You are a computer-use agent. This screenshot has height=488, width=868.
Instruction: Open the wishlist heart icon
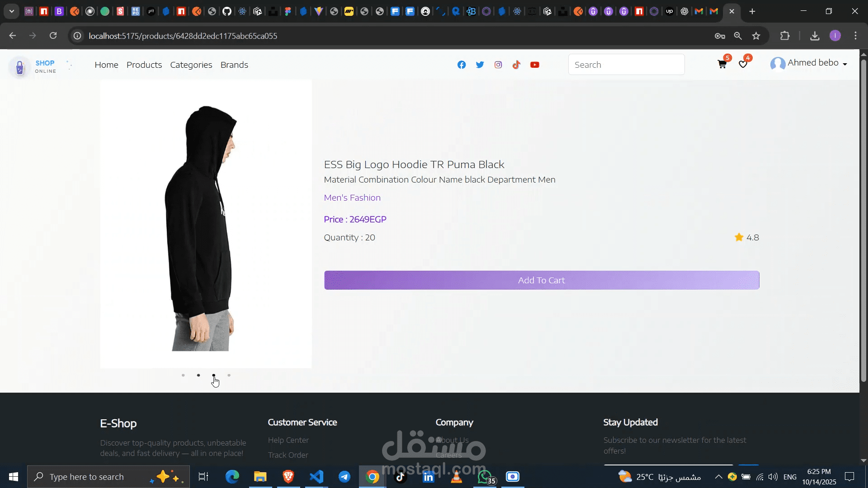click(743, 65)
